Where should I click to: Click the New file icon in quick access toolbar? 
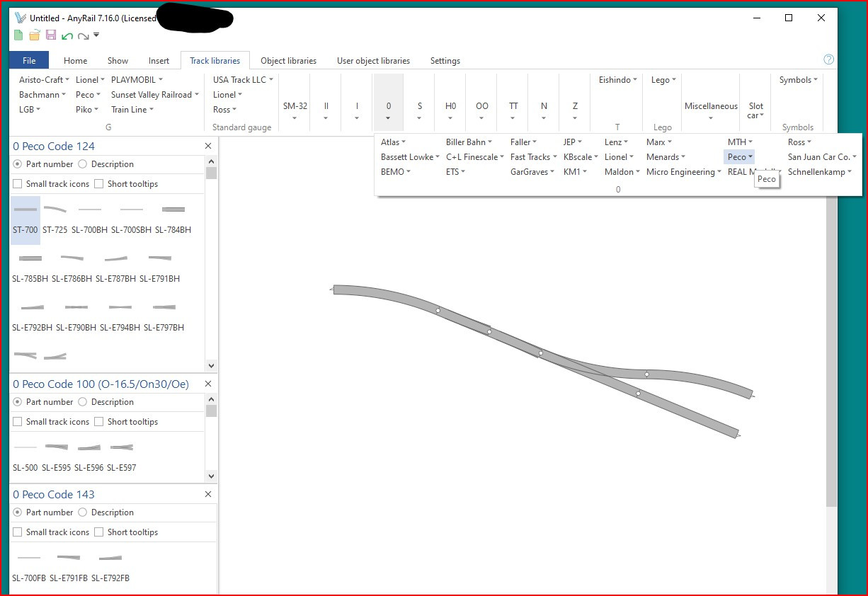click(19, 35)
